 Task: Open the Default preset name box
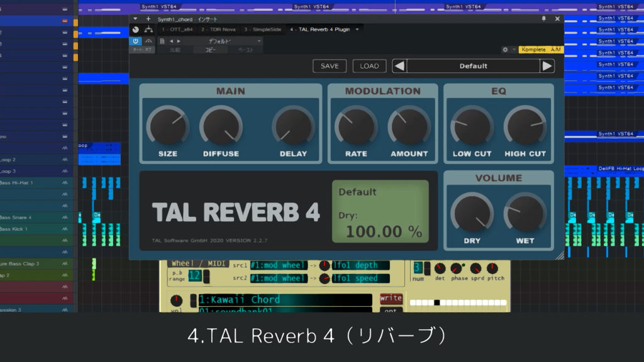[x=473, y=66]
